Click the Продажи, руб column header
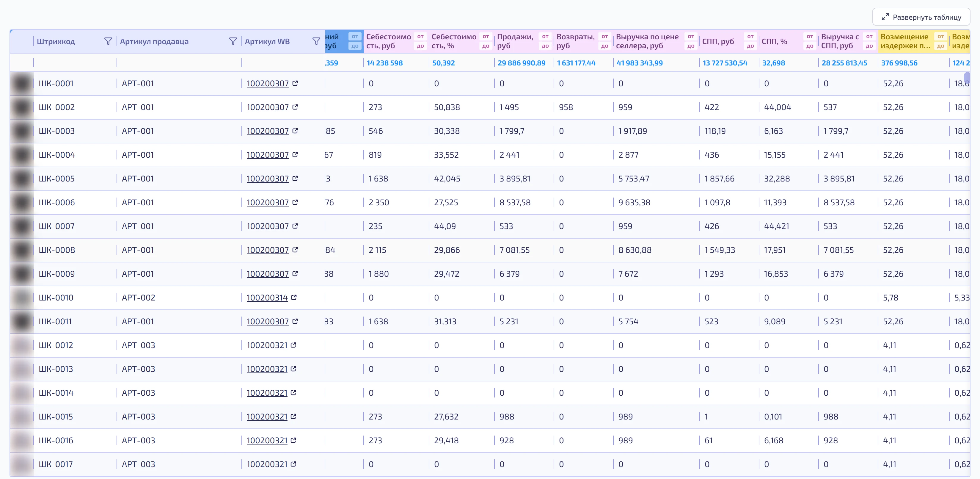The image size is (980, 479). (515, 41)
